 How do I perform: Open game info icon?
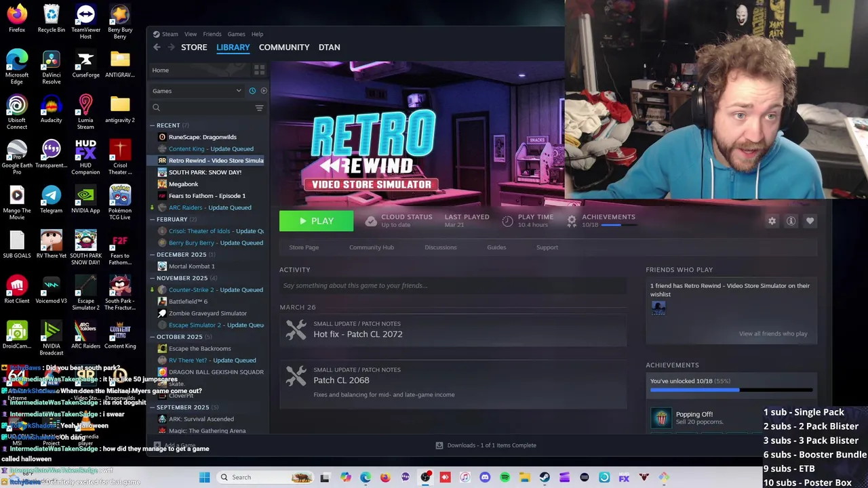click(x=791, y=221)
